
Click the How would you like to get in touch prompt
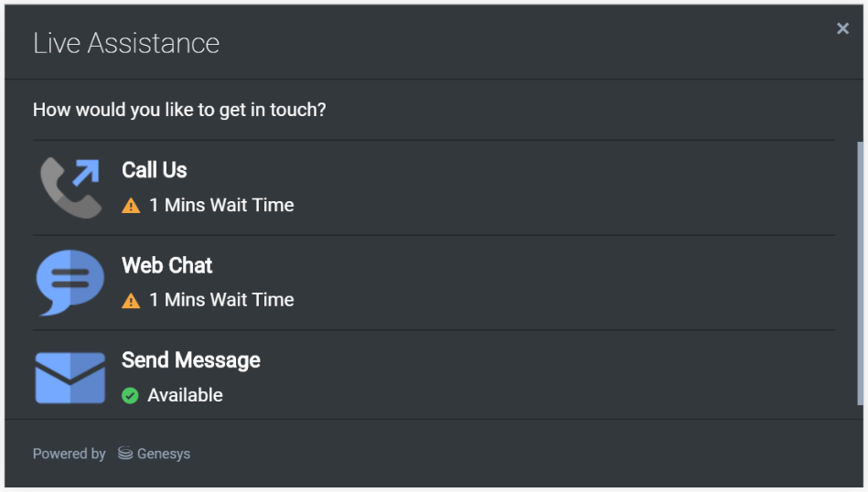click(x=179, y=110)
